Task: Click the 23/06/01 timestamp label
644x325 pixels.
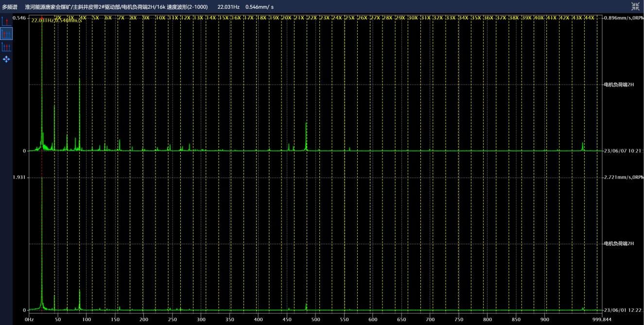Action: tap(623, 310)
